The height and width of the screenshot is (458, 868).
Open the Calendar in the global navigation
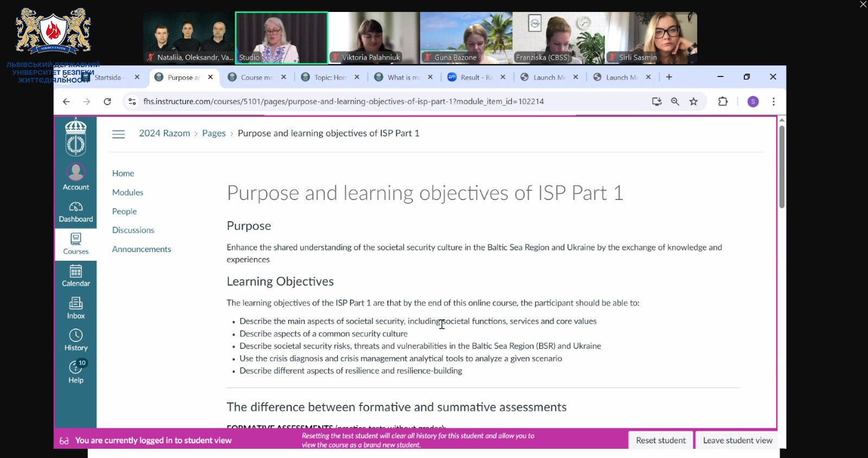[75, 276]
